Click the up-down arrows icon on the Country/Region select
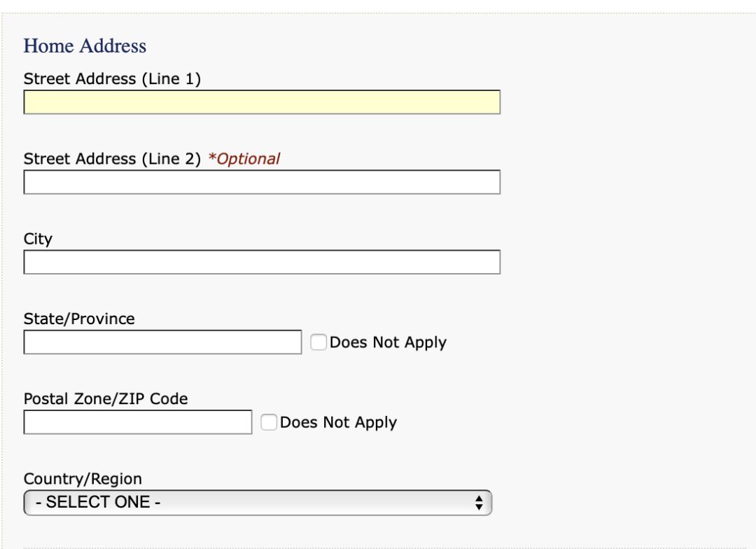The width and height of the screenshot is (756, 549). click(479, 503)
